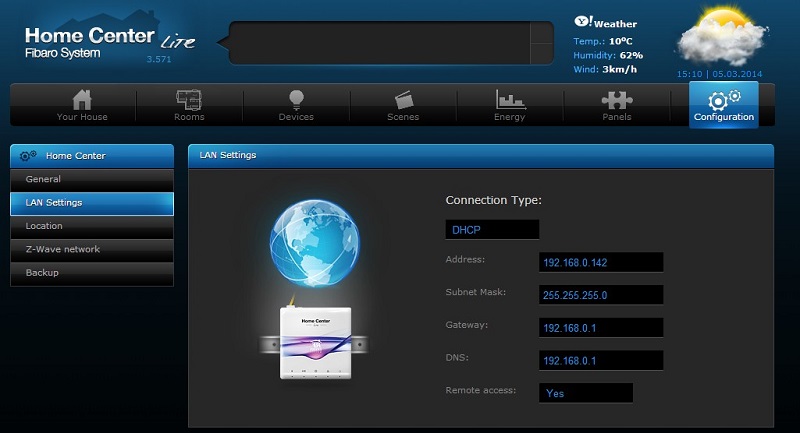The image size is (800, 433).
Task: Click the Home Center Lite device image
Action: [315, 342]
